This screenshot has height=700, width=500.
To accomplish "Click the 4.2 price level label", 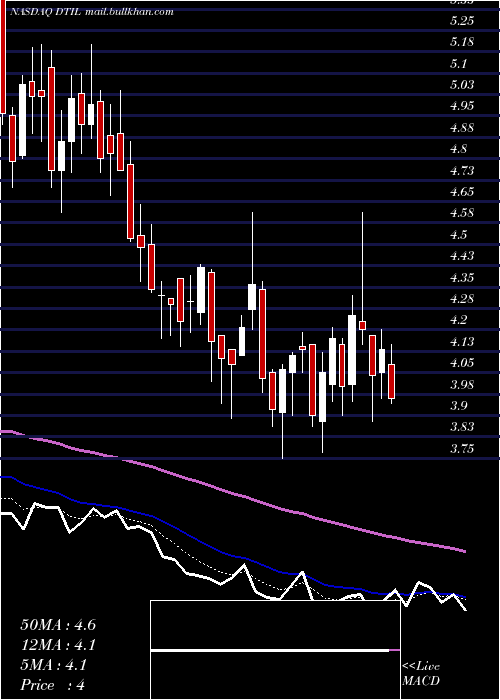I will coord(459,320).
